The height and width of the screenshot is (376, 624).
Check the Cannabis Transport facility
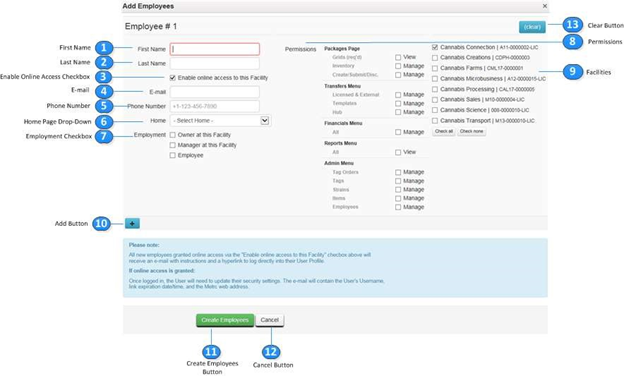click(x=435, y=121)
